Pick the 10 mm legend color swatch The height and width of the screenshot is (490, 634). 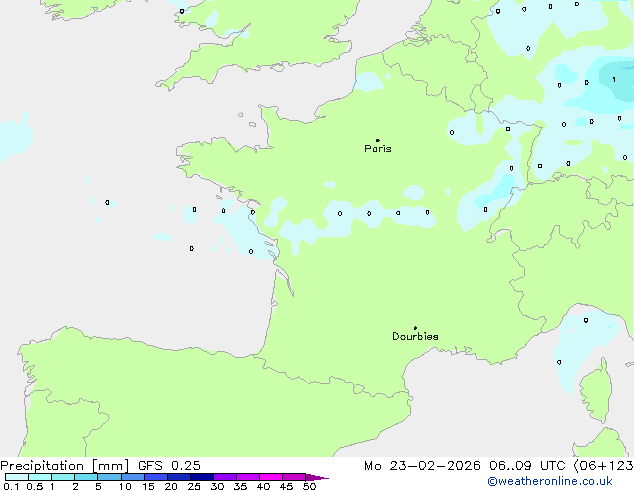133,477
